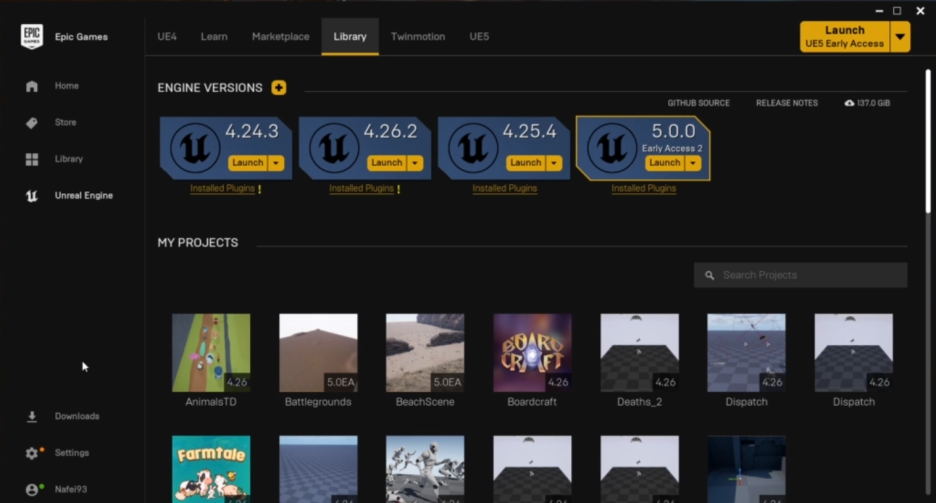Switch to the UE4 tab
Screen dimensions: 936x503
click(167, 36)
